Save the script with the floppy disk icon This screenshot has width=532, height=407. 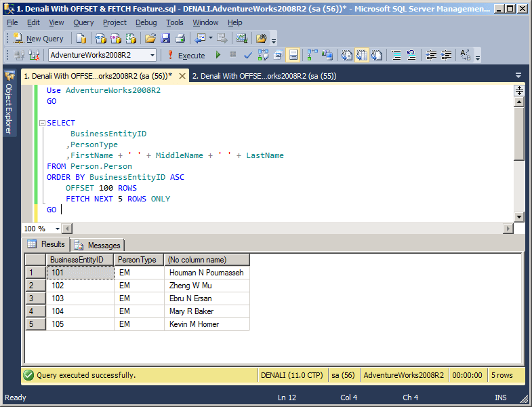pyautogui.click(x=165, y=39)
